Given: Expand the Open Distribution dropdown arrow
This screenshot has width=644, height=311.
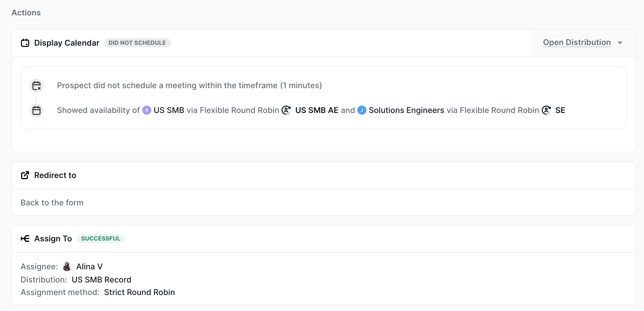Looking at the screenshot, I should click(x=620, y=43).
